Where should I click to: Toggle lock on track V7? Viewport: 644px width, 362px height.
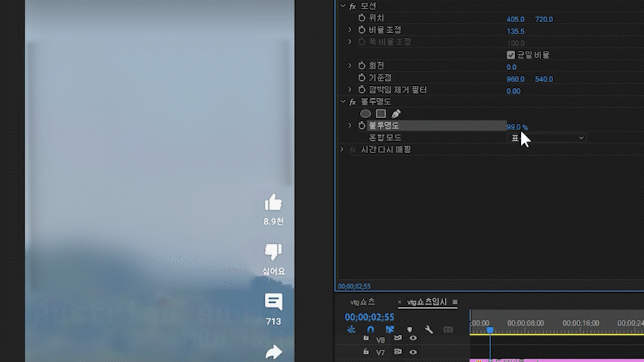(x=366, y=352)
